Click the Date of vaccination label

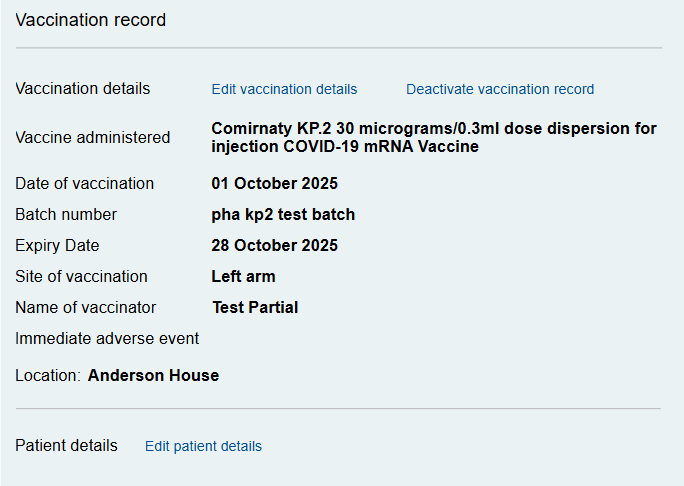85,184
